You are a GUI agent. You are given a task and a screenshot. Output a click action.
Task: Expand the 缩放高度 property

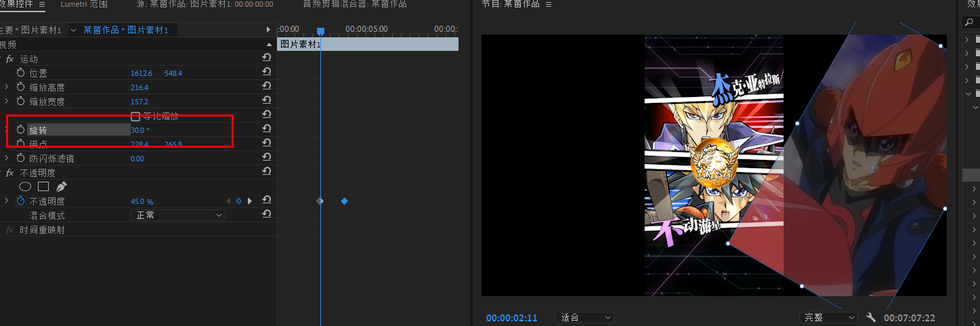7,87
